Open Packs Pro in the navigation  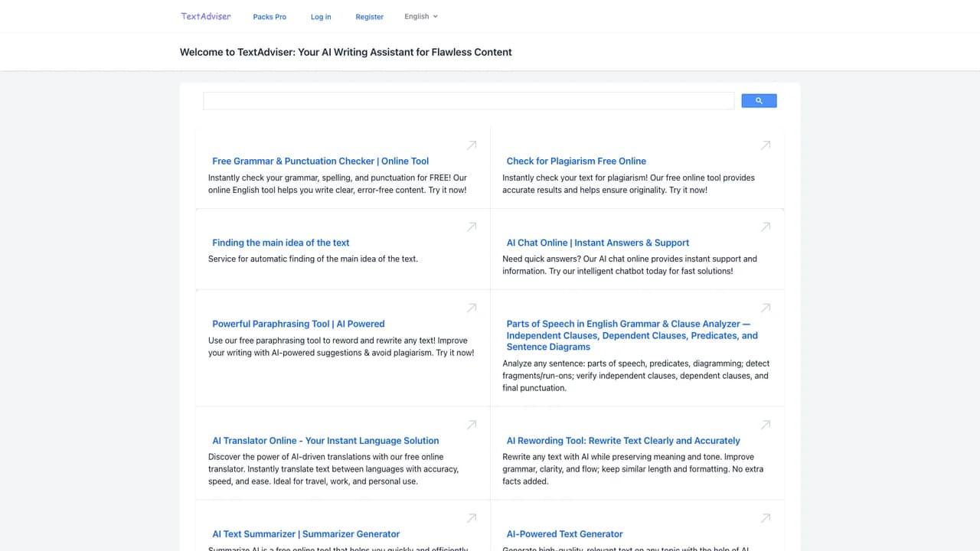point(269,17)
